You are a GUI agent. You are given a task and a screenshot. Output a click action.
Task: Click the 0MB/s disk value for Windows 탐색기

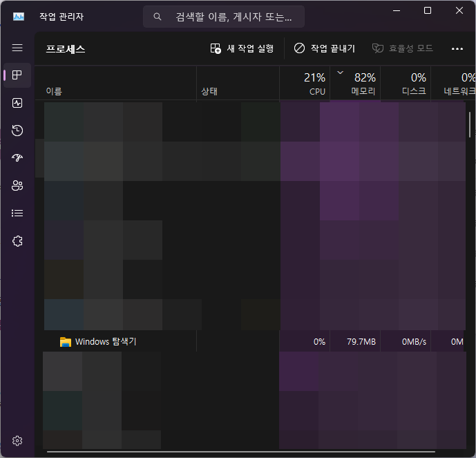coord(414,342)
